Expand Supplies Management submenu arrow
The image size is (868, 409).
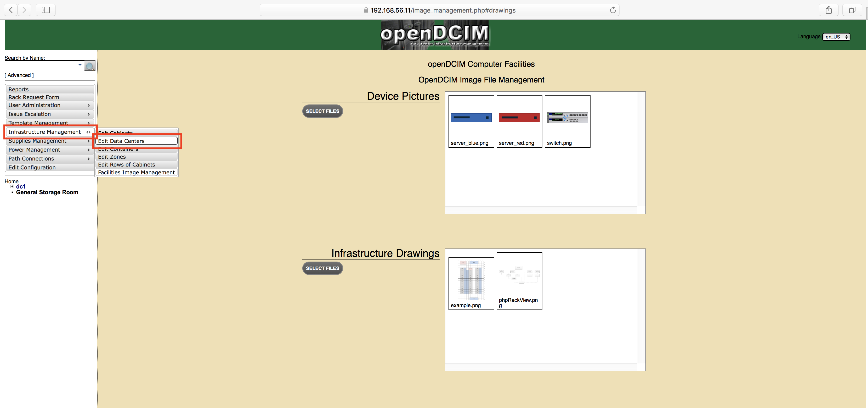(x=89, y=141)
